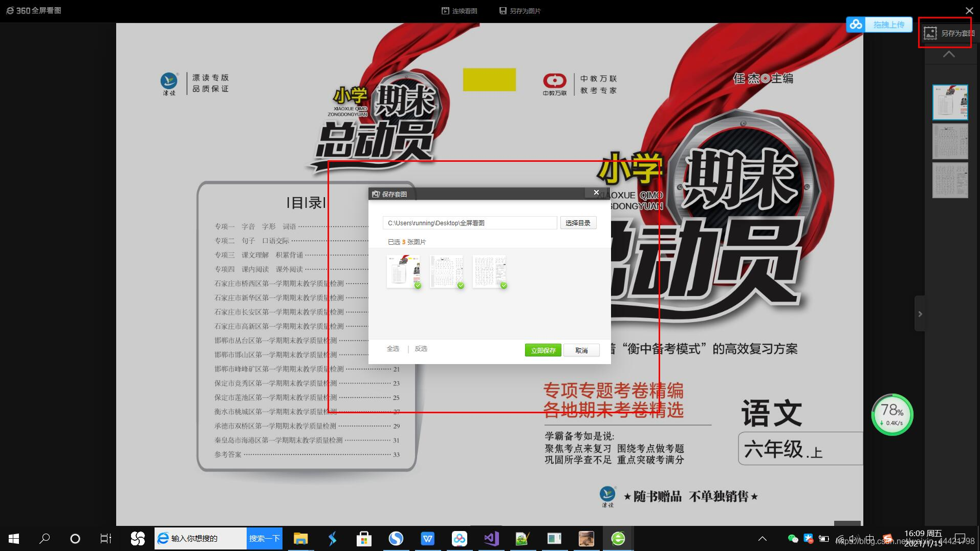Close the 保存套图 dialog

pyautogui.click(x=596, y=193)
